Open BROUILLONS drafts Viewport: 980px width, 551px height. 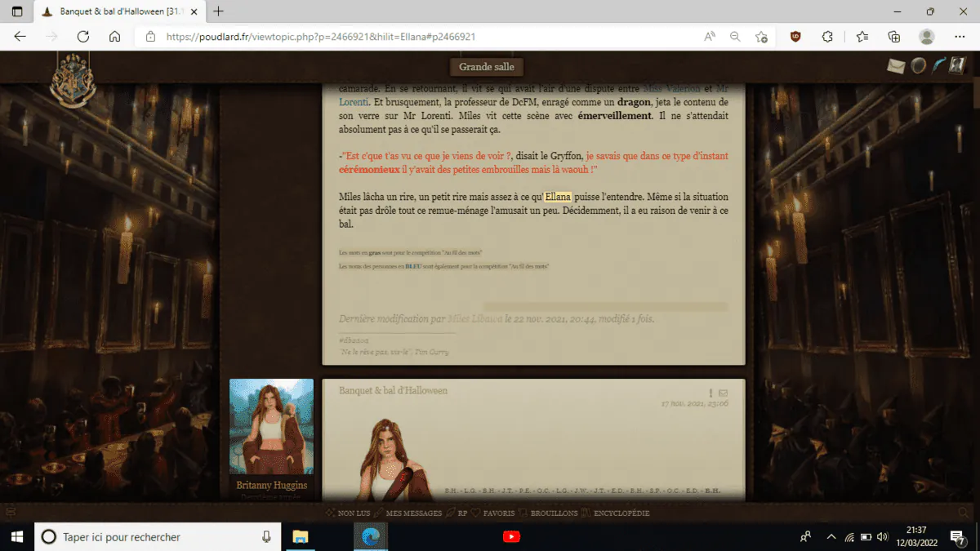click(548, 513)
